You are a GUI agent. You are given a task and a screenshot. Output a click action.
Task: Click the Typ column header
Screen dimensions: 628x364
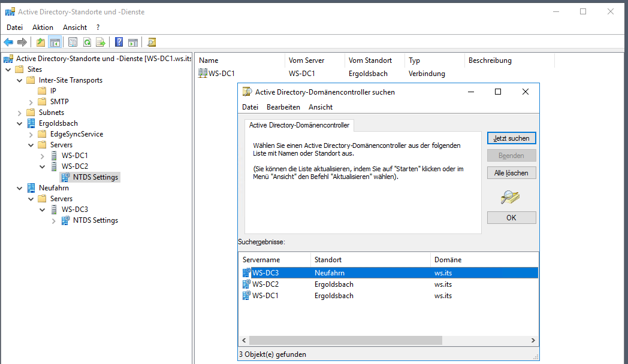click(x=434, y=60)
